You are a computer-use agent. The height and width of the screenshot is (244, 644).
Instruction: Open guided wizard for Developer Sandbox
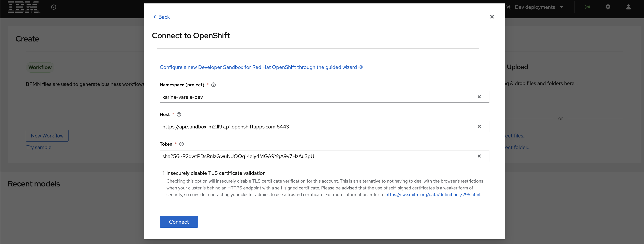(x=261, y=67)
